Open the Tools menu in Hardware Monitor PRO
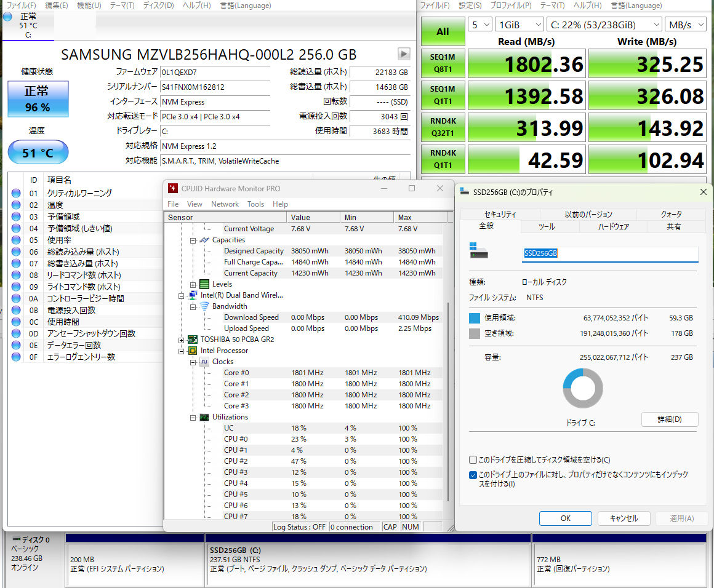714x588 pixels. [255, 204]
